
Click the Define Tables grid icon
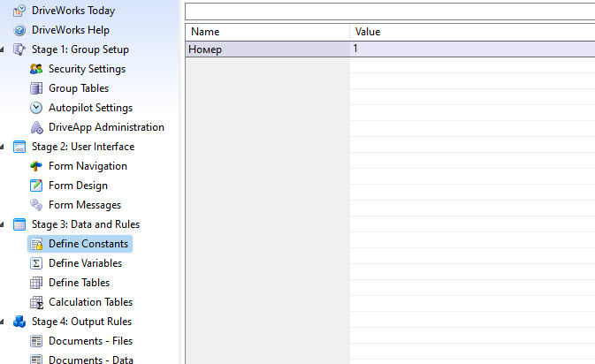36,283
